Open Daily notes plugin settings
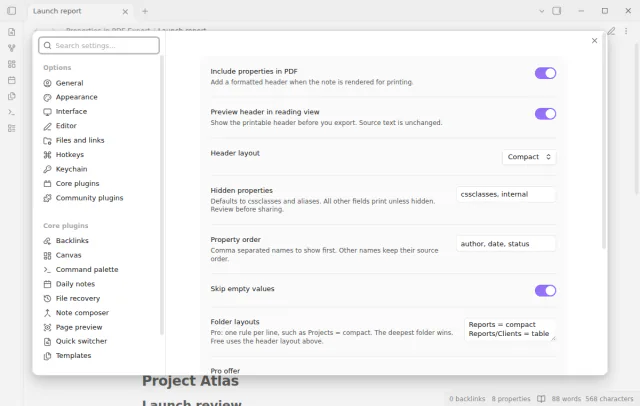The height and width of the screenshot is (406, 640). [x=69, y=284]
